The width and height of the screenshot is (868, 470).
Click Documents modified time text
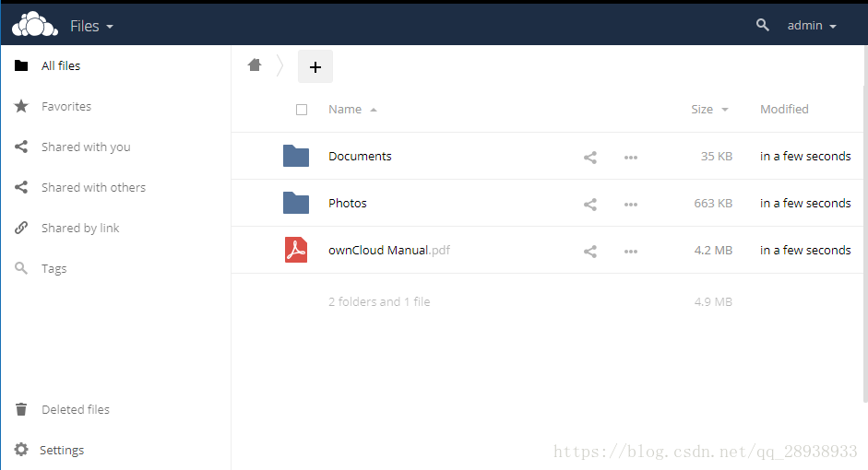[x=805, y=157]
